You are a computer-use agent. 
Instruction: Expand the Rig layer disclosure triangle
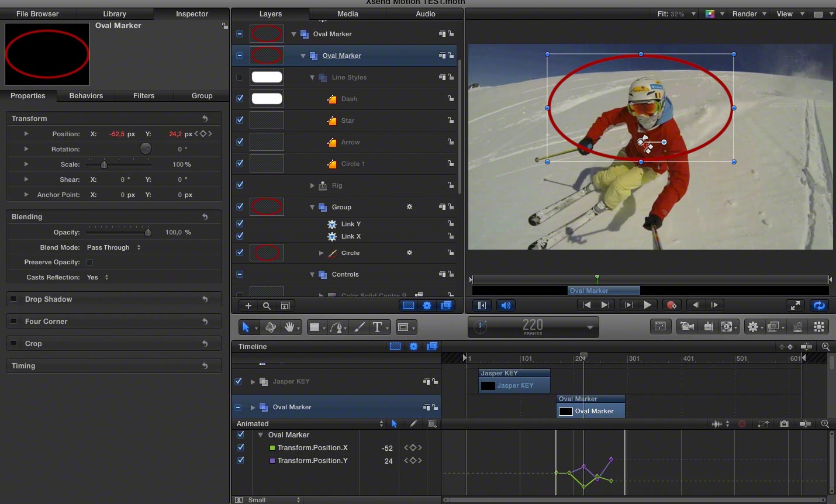[312, 185]
